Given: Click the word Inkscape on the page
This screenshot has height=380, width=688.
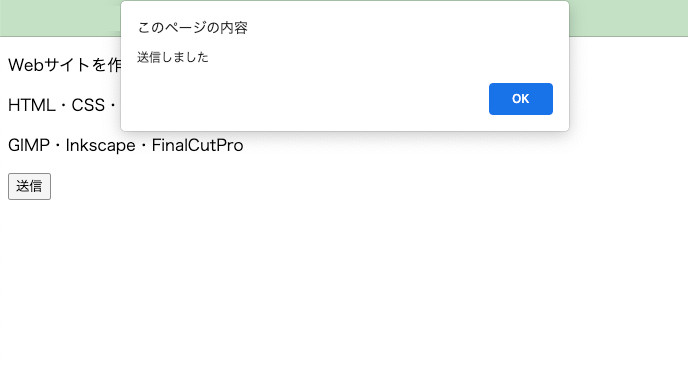Looking at the screenshot, I should tap(100, 145).
